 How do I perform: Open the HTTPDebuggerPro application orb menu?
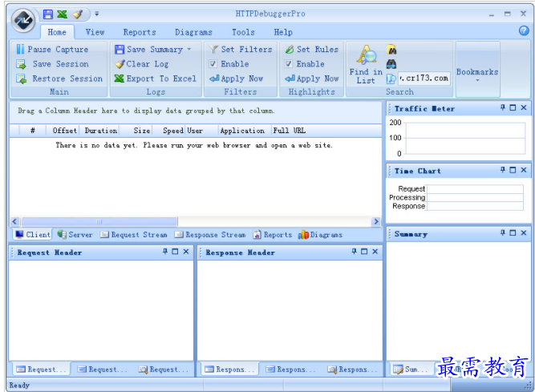point(23,21)
